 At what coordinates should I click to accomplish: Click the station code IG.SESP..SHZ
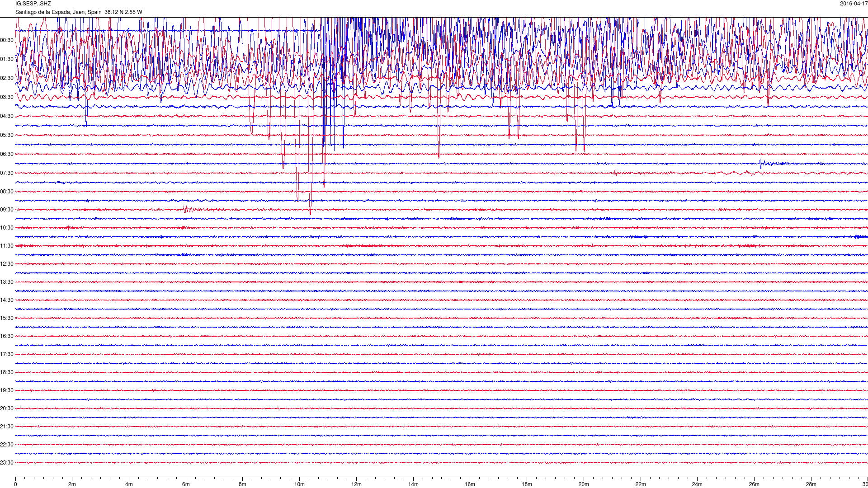(33, 4)
